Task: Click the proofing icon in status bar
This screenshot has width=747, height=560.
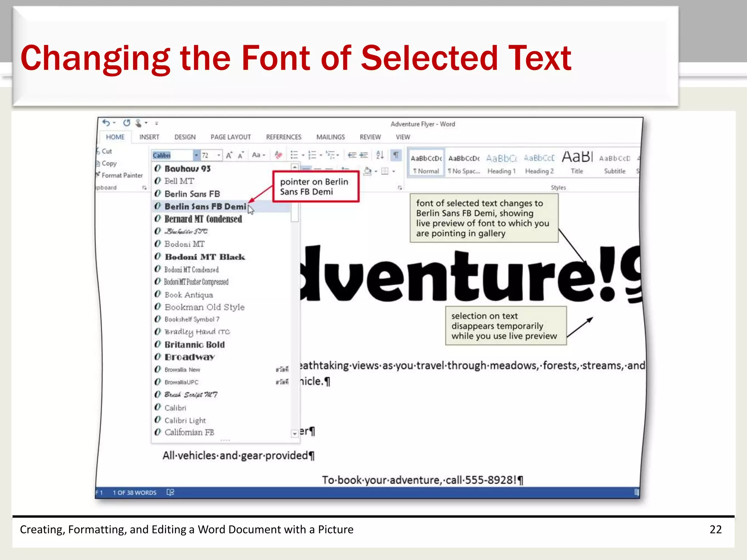Action: coord(170,493)
